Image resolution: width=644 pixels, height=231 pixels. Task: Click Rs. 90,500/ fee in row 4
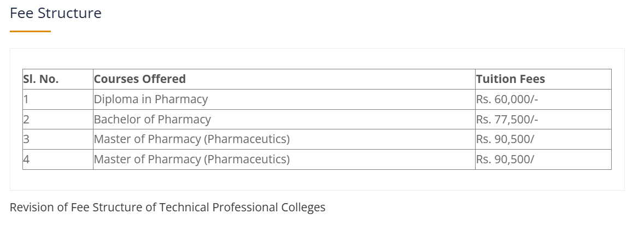click(x=505, y=159)
